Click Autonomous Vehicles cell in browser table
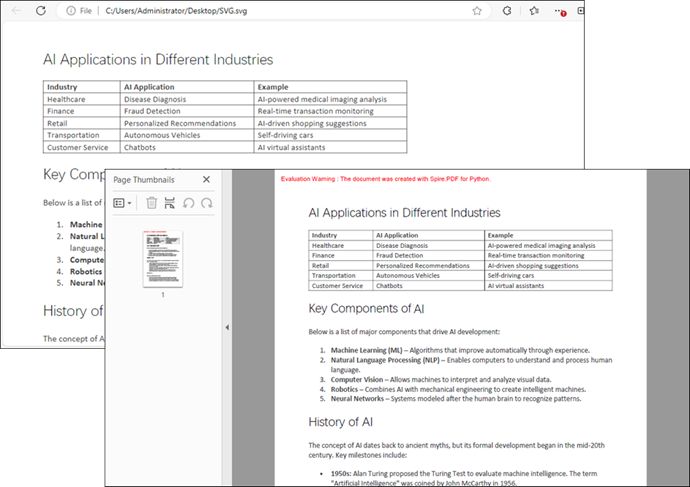Viewport: 690px width, 487px height. coord(187,135)
